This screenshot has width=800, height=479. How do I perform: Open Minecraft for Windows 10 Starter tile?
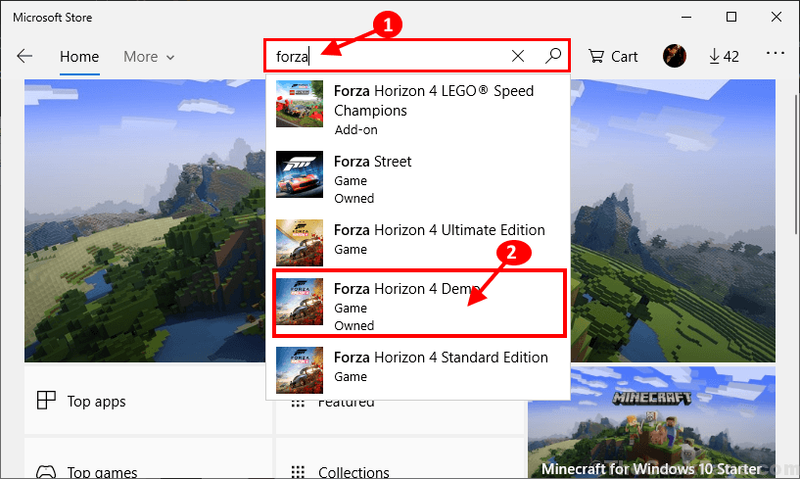[x=652, y=422]
